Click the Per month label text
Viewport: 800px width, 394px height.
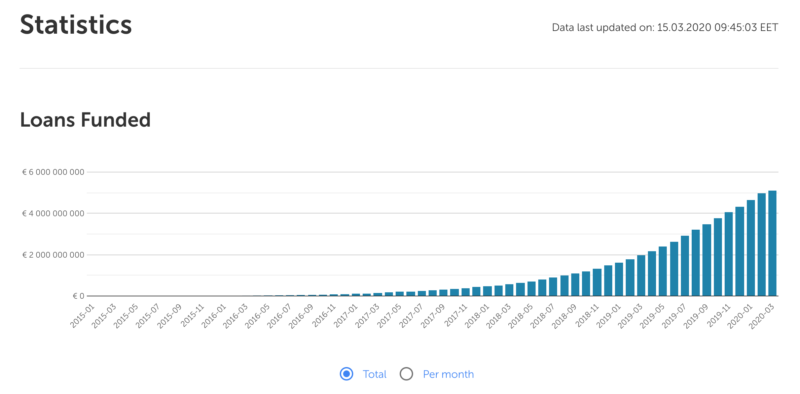pos(448,374)
